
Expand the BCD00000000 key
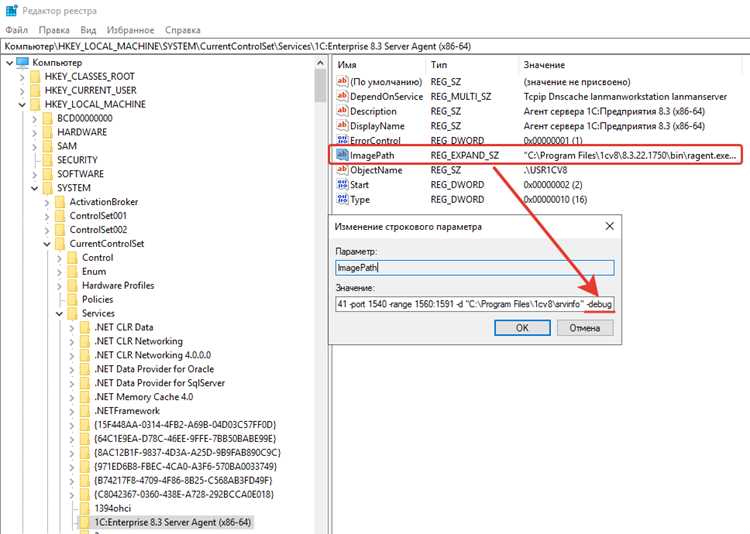(34, 118)
